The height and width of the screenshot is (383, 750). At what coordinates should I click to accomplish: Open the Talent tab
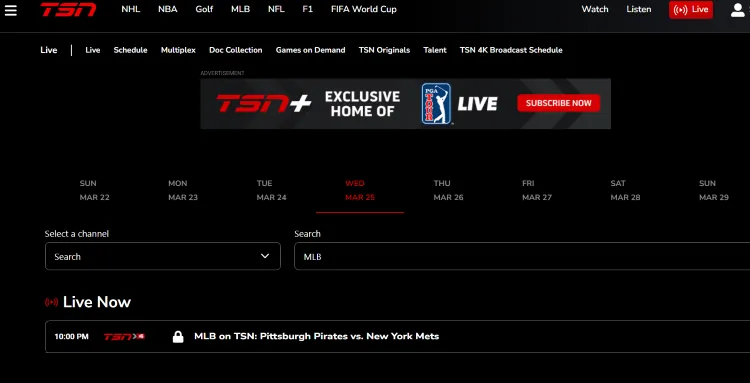pos(435,50)
